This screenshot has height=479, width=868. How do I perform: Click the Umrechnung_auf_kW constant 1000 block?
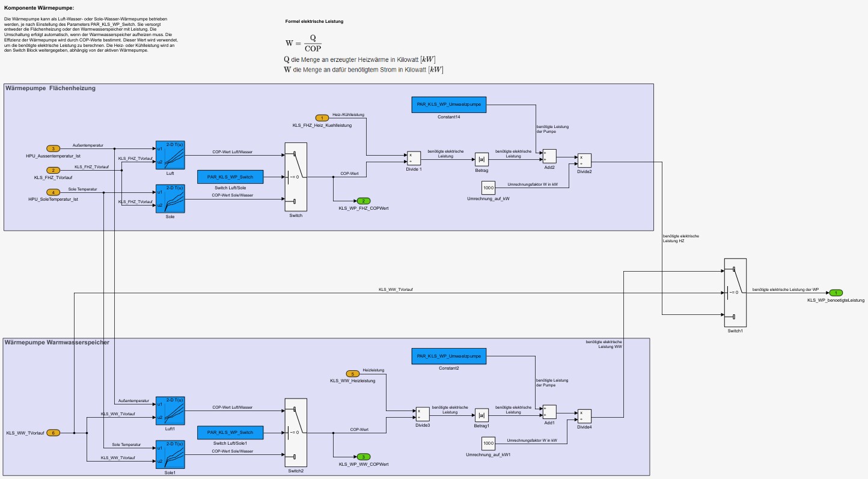tap(488, 188)
